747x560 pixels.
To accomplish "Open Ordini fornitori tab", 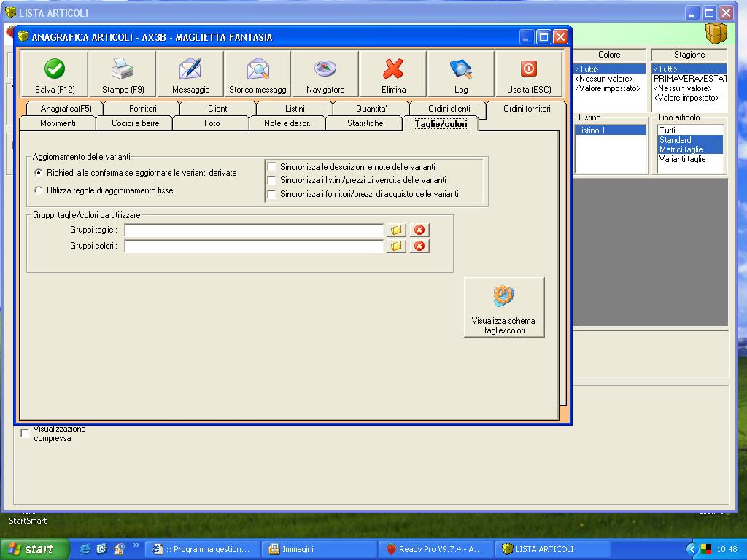I will pyautogui.click(x=527, y=109).
